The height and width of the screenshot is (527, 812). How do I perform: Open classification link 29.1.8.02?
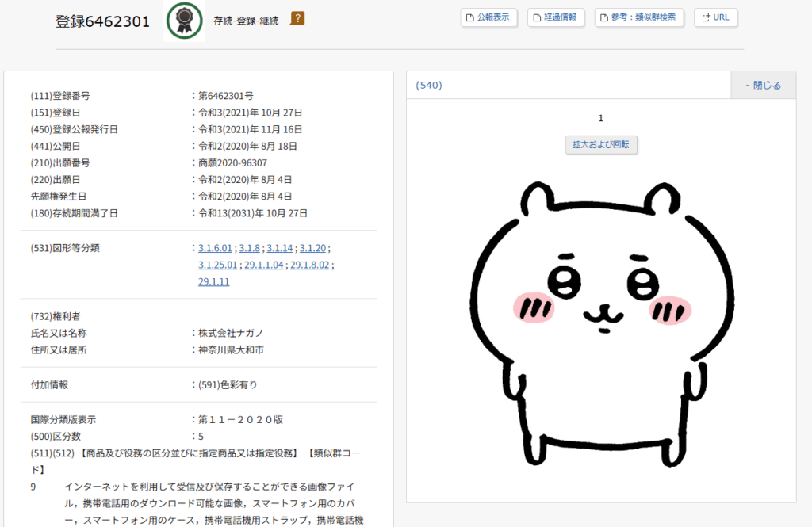pos(308,265)
